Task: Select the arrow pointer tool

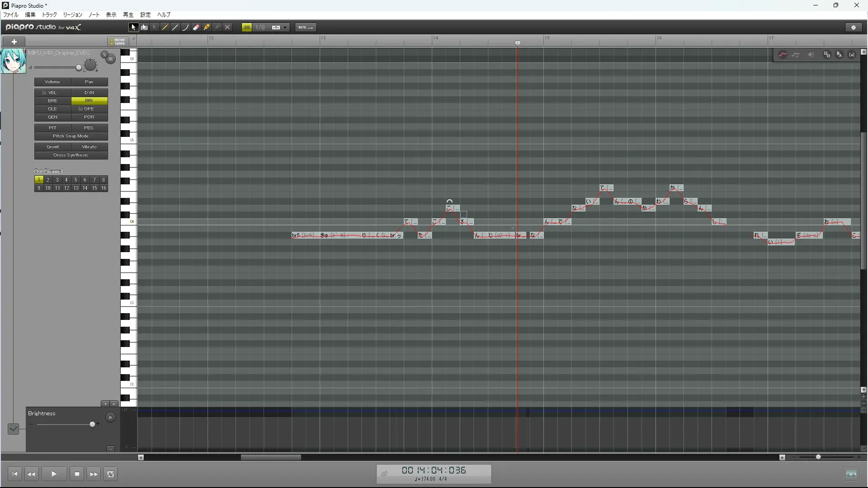Action: click(x=133, y=28)
